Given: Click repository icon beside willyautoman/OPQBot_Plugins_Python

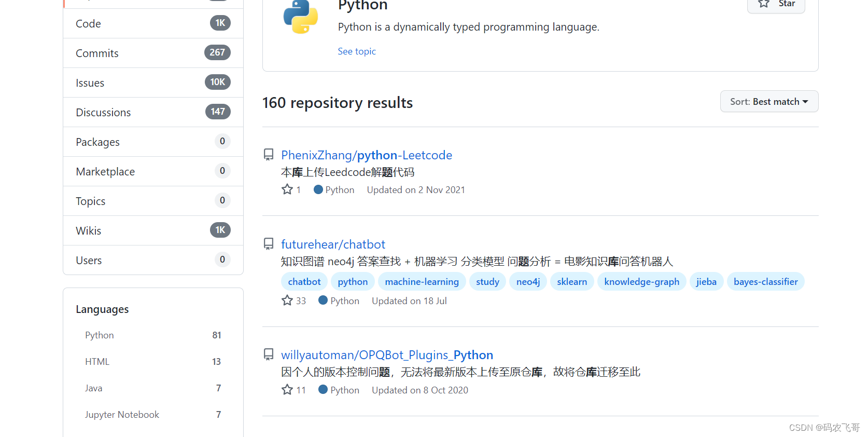Looking at the screenshot, I should [x=269, y=354].
